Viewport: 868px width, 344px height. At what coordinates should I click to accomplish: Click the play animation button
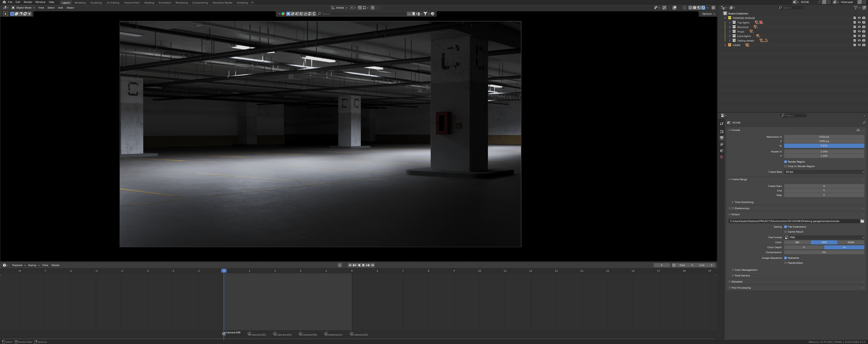(x=364, y=265)
